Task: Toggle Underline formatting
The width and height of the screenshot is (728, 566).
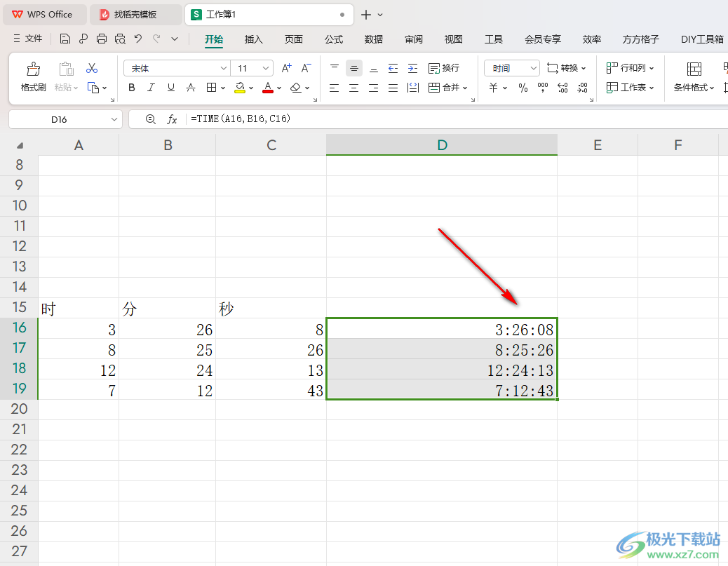Action: tap(171, 87)
